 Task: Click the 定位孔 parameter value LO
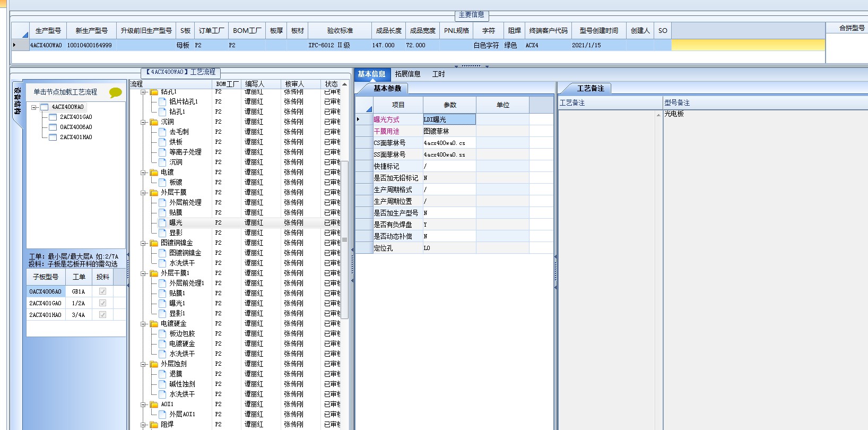[x=449, y=248]
